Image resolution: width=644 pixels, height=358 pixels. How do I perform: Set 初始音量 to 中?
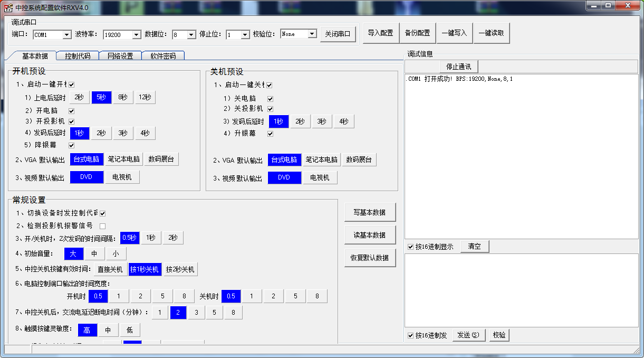(94, 254)
